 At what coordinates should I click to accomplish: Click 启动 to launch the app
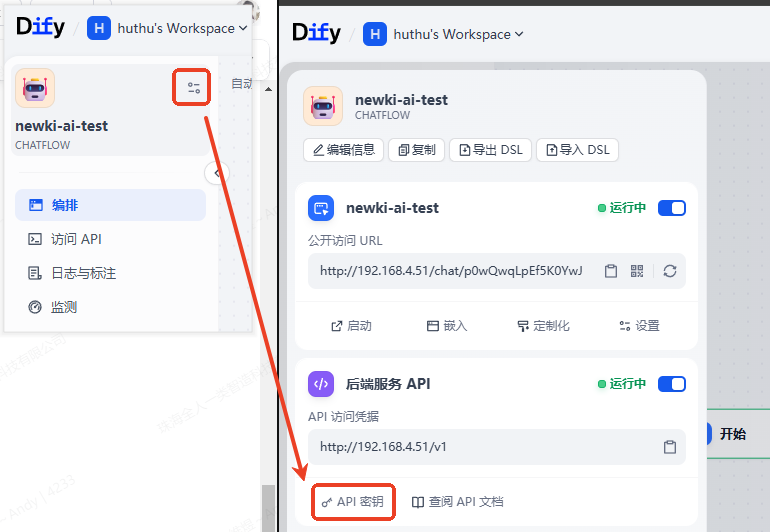[351, 326]
